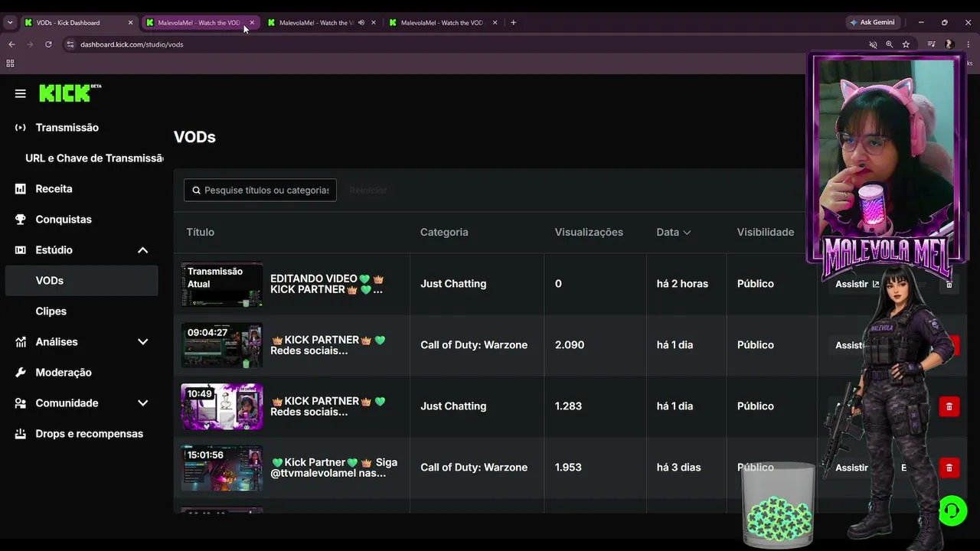Click the Visibilidade column header
980x551 pixels.
[766, 232]
